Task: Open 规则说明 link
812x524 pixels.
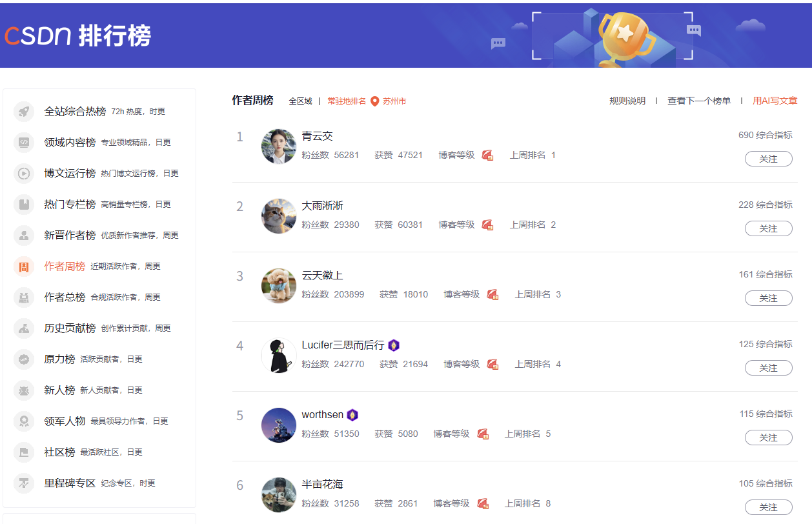Action: coord(627,101)
